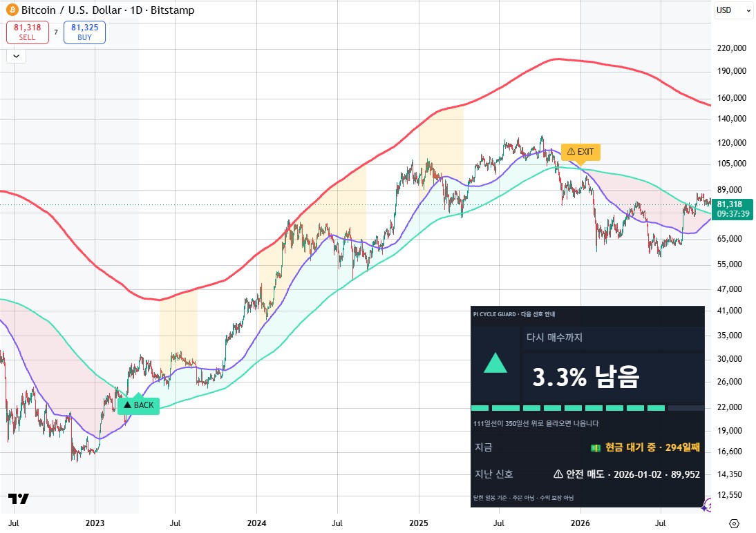Click the 120,000 price axis label
This screenshot has height=533, width=756.
pos(731,143)
